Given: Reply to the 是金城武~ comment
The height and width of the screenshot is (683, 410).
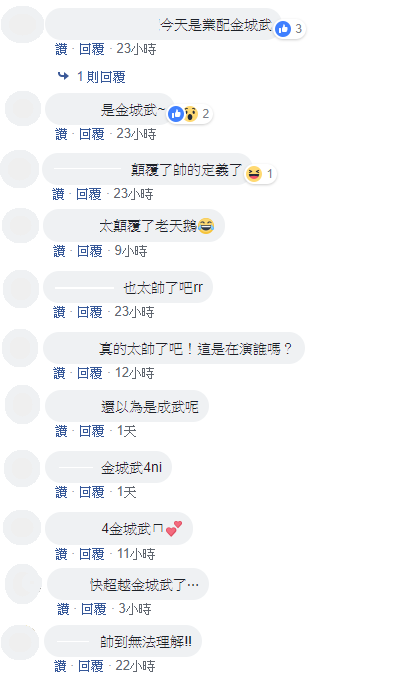Looking at the screenshot, I should (x=91, y=134).
